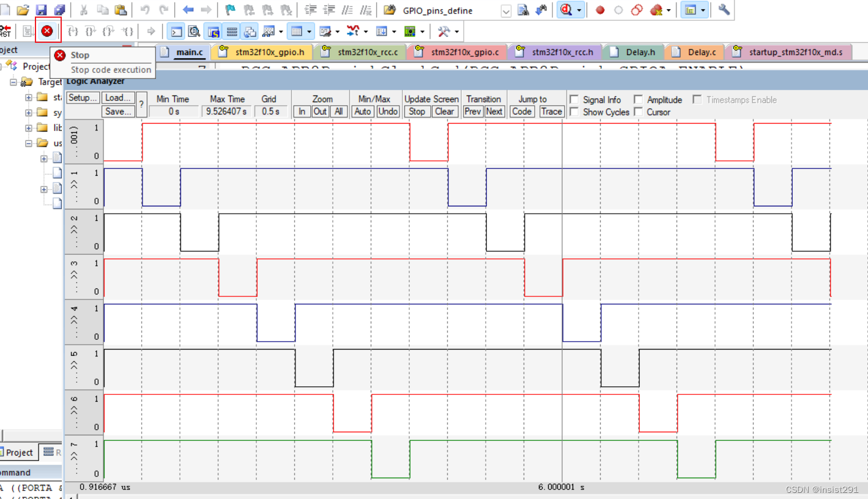Click the Save... button in Logic Analyzer
Image resolution: width=868 pixels, height=499 pixels.
(117, 111)
